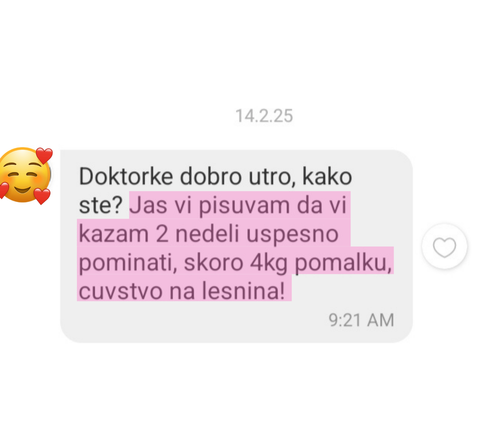Tap the heart reaction icon beside the message
Screen dimensions: 493x448
(x=444, y=247)
